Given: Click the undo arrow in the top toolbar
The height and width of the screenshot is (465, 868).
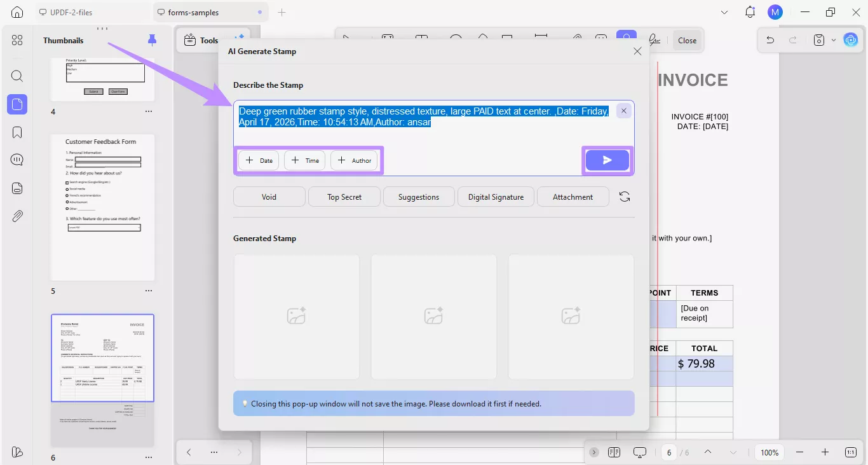Looking at the screenshot, I should click(x=770, y=39).
